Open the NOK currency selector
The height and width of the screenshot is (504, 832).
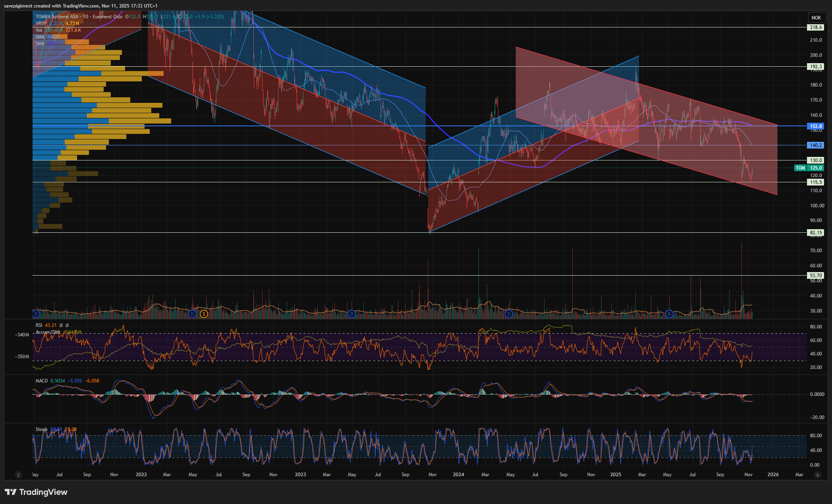(816, 17)
